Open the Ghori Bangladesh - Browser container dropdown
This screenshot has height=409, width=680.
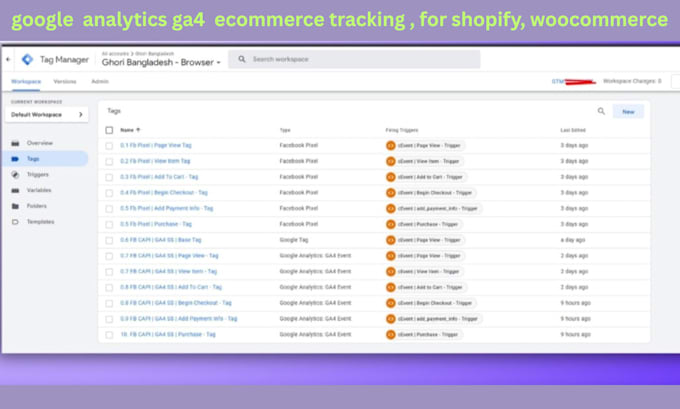tap(161, 62)
